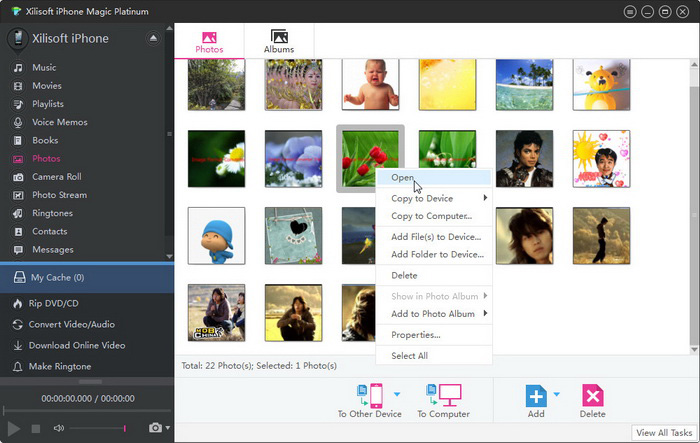This screenshot has width=700, height=443.
Task: Click the snapshot camera icon
Action: coord(155,428)
